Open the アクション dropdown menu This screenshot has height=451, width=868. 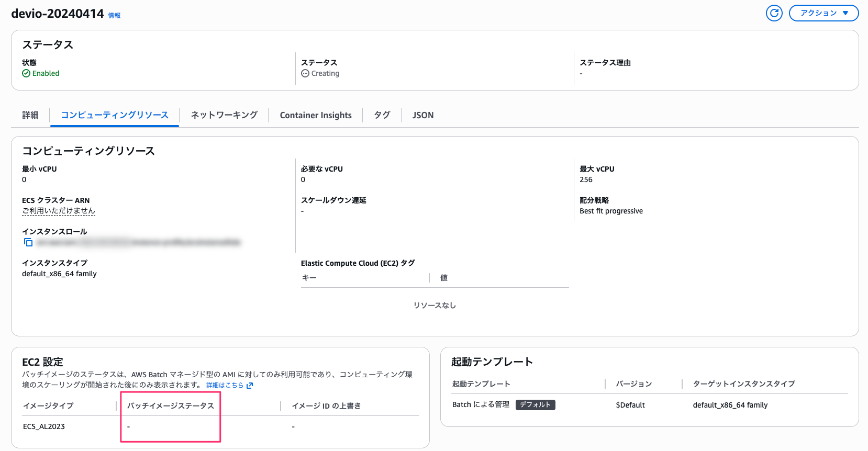[824, 13]
